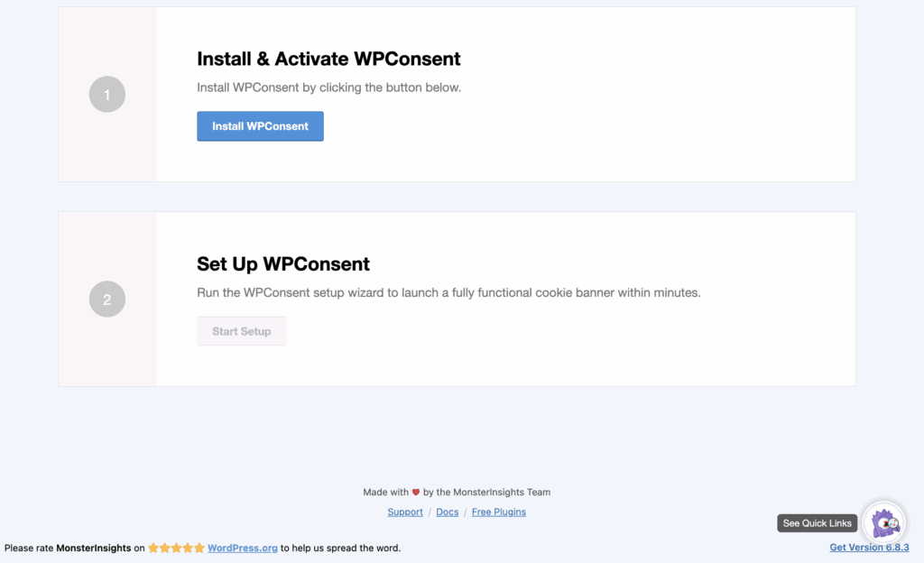Click the disabled Start Setup button
924x563 pixels.
(242, 331)
